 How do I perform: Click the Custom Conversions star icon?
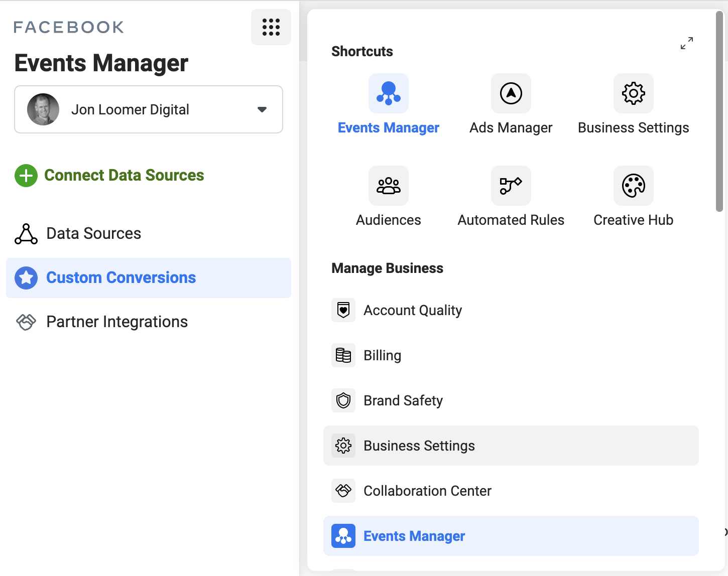26,278
